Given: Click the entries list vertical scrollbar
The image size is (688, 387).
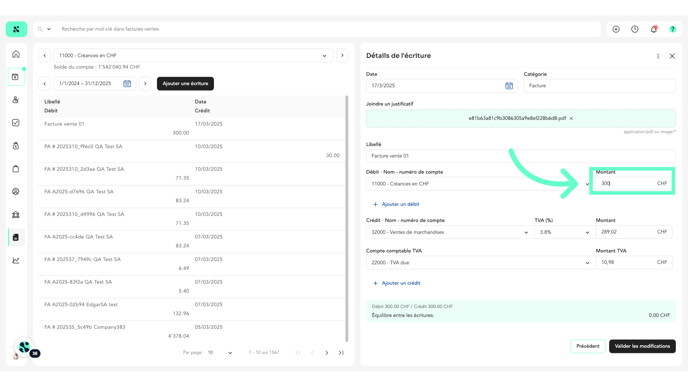Looking at the screenshot, I should tap(347, 219).
